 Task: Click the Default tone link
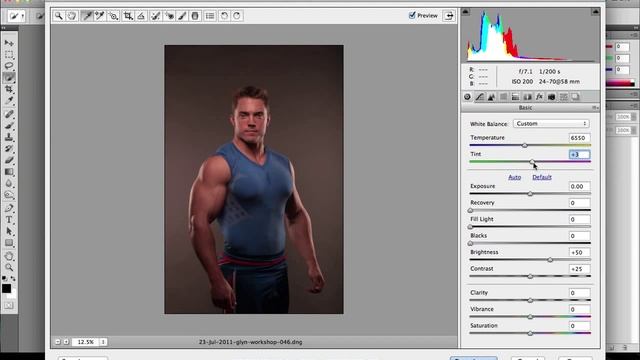[x=542, y=177]
